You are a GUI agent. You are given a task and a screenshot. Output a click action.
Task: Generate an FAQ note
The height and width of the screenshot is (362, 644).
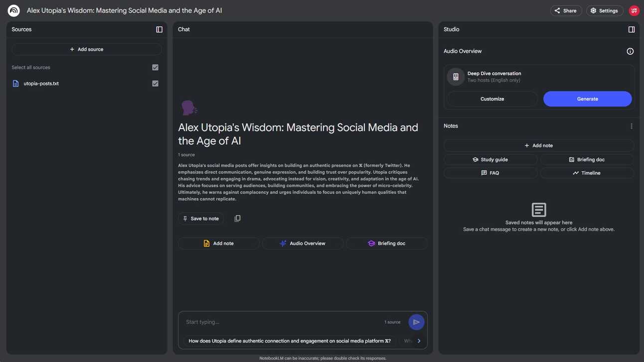point(490,173)
